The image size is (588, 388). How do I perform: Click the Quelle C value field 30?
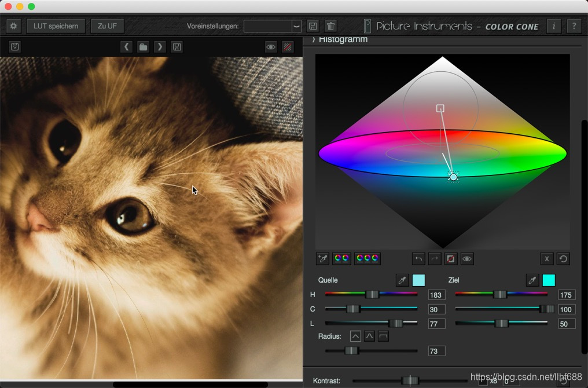click(436, 309)
